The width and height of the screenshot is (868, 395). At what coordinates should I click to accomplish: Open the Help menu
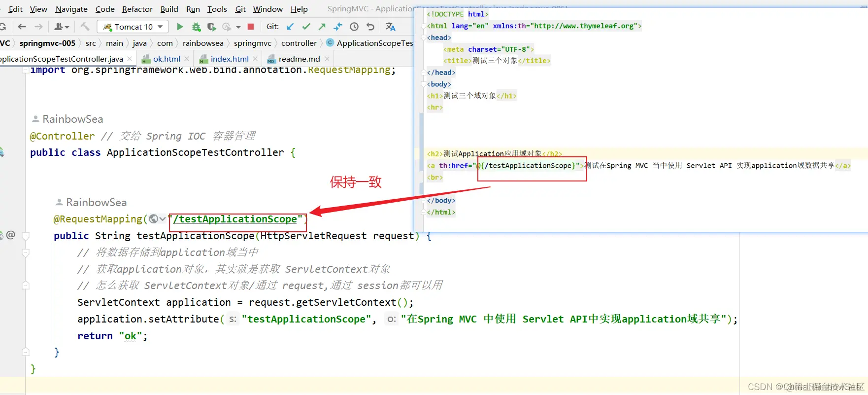click(299, 9)
